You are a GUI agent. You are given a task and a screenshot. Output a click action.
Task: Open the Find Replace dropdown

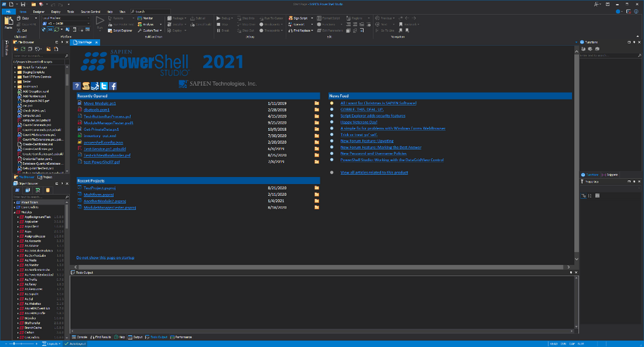click(312, 30)
